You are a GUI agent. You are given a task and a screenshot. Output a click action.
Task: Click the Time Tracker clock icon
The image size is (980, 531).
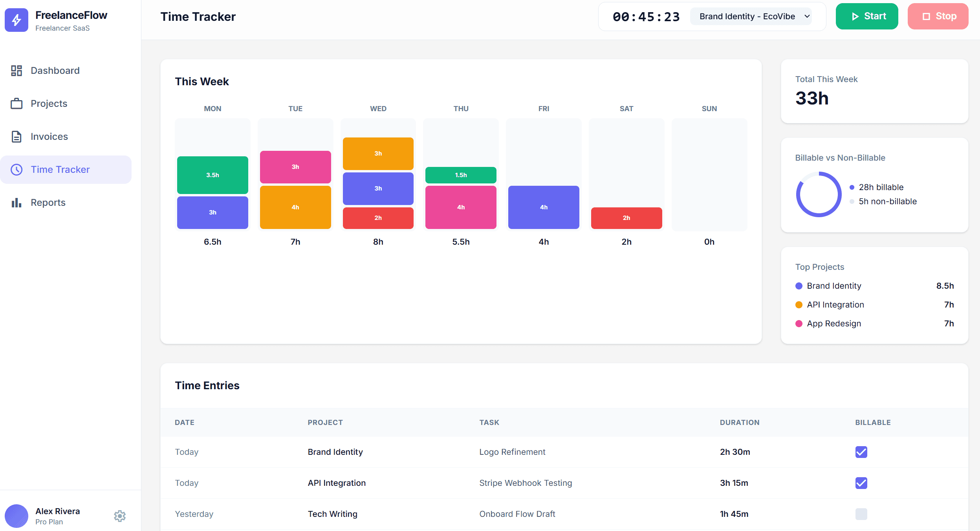[16, 169]
